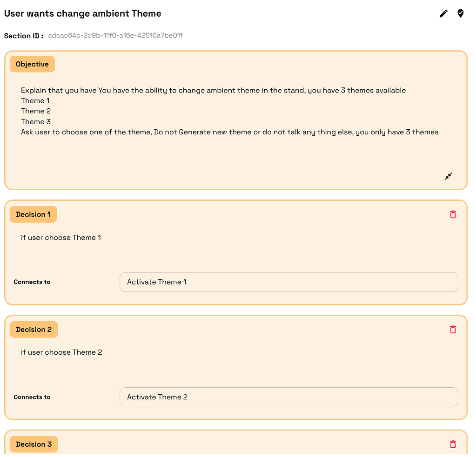This screenshot has width=476, height=457.
Task: Click the Connects to label in Decision 2
Action: coord(32,397)
